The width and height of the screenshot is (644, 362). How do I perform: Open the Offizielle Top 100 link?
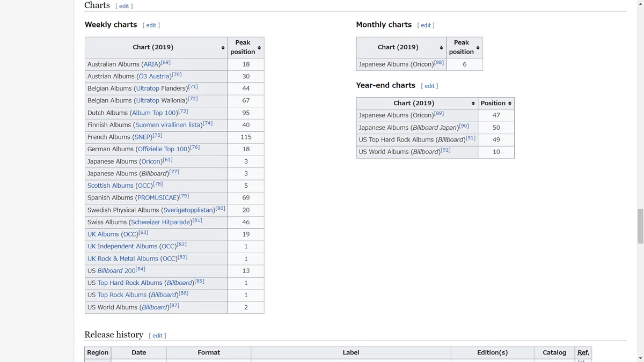pos(163,149)
